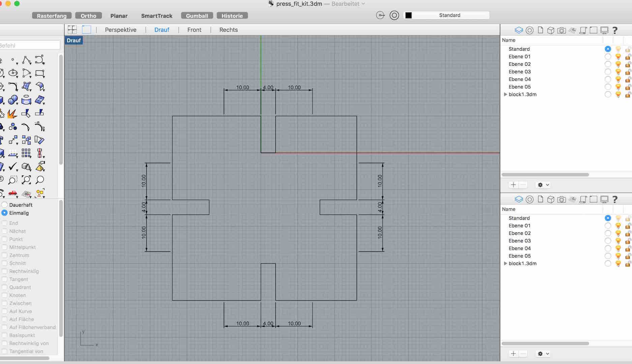Click the checkmark Check objects tool
Screen dimensions: 632x364
(x=13, y=166)
